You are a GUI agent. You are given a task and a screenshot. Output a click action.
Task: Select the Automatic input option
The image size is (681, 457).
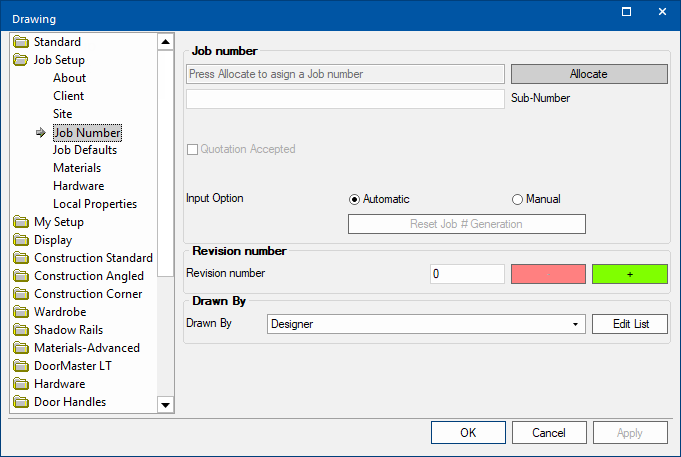click(354, 199)
